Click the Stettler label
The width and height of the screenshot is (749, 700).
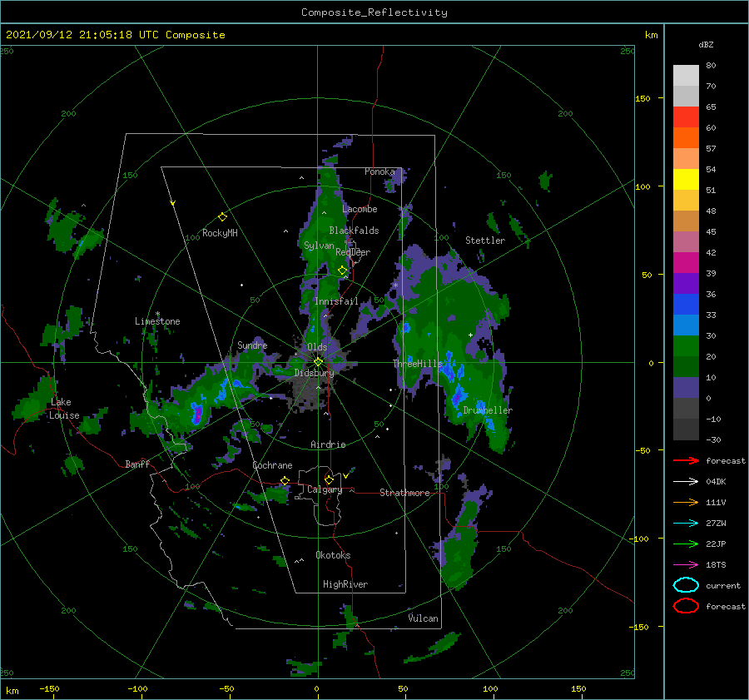pos(485,241)
